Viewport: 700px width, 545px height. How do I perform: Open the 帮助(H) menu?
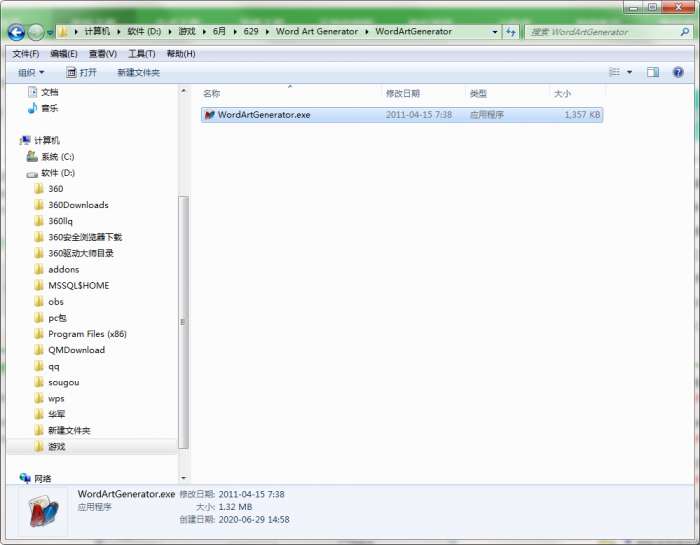(181, 54)
